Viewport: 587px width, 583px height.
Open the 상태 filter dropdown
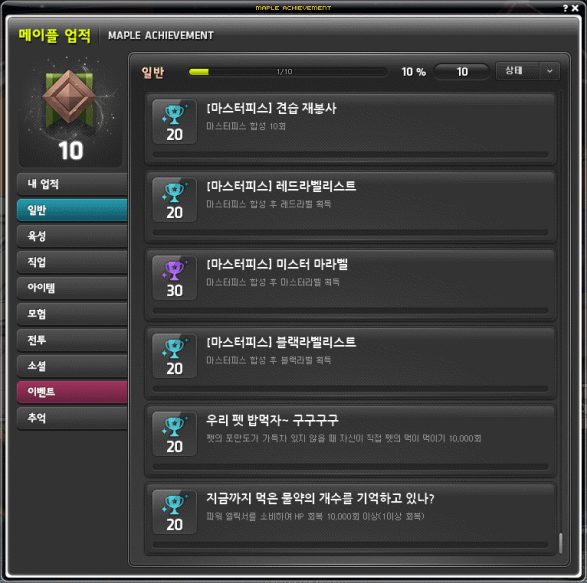[x=528, y=71]
